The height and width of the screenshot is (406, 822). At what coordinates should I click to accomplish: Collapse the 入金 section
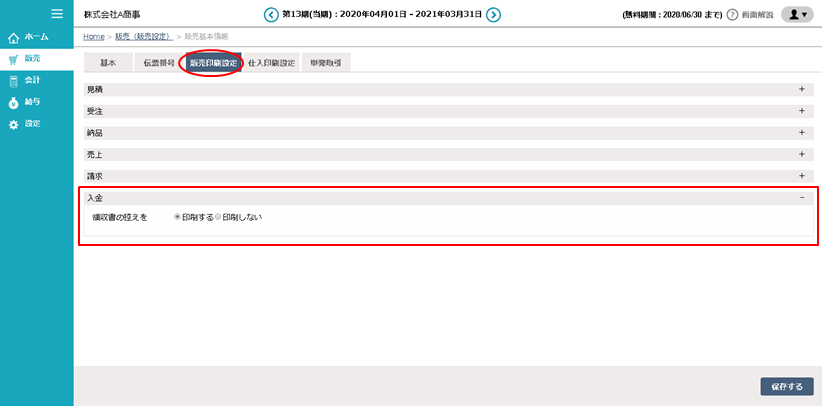point(801,198)
